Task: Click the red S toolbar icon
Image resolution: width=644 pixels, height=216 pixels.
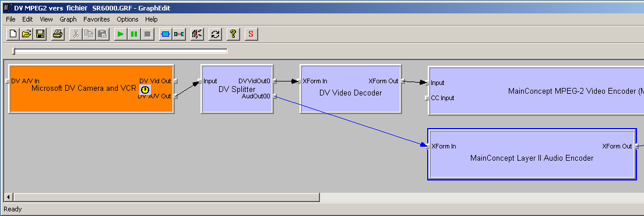Action: click(251, 34)
